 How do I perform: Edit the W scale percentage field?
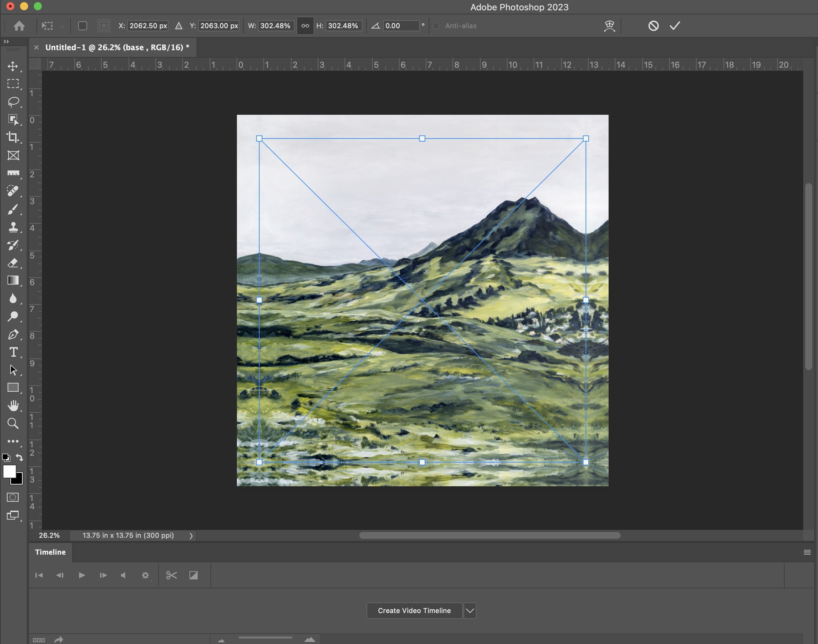[x=276, y=26]
